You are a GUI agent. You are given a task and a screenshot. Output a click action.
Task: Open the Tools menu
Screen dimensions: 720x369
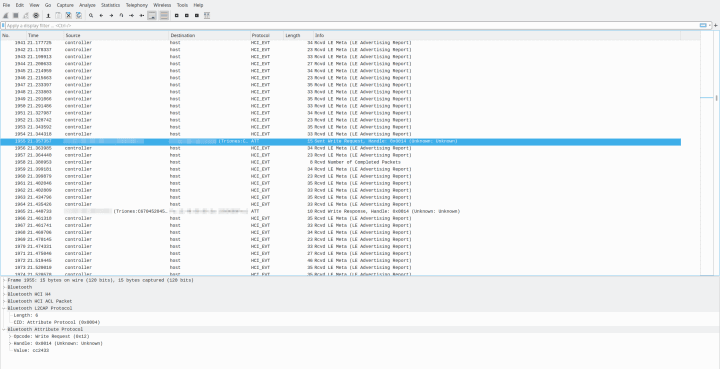[182, 5]
